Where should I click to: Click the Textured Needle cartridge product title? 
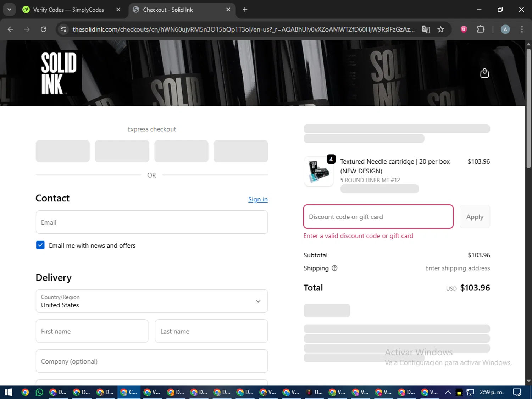(395, 166)
